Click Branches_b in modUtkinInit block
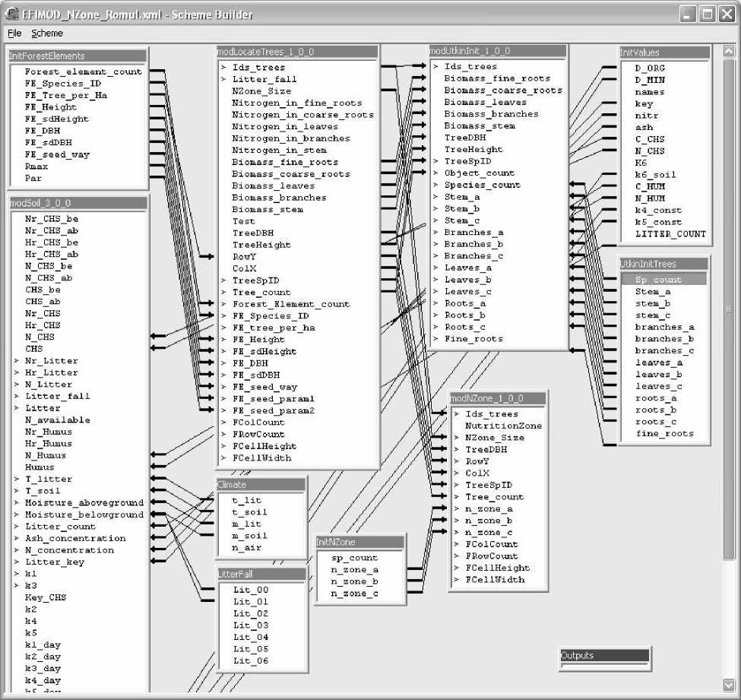 pyautogui.click(x=473, y=244)
